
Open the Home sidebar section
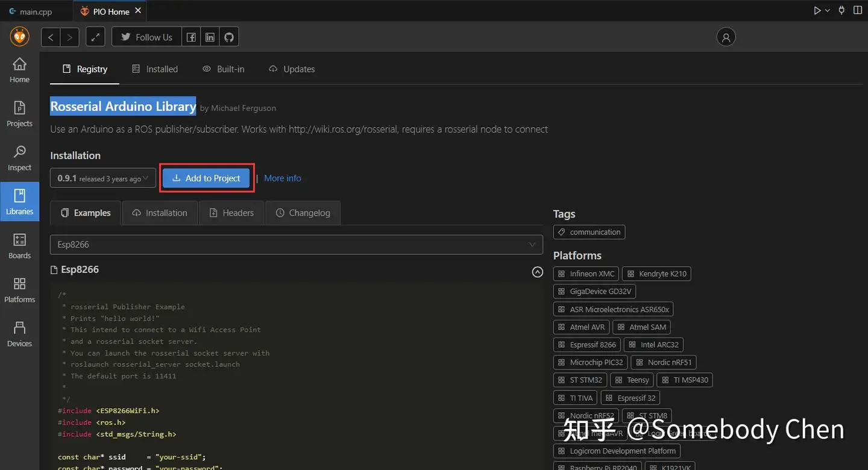point(19,70)
